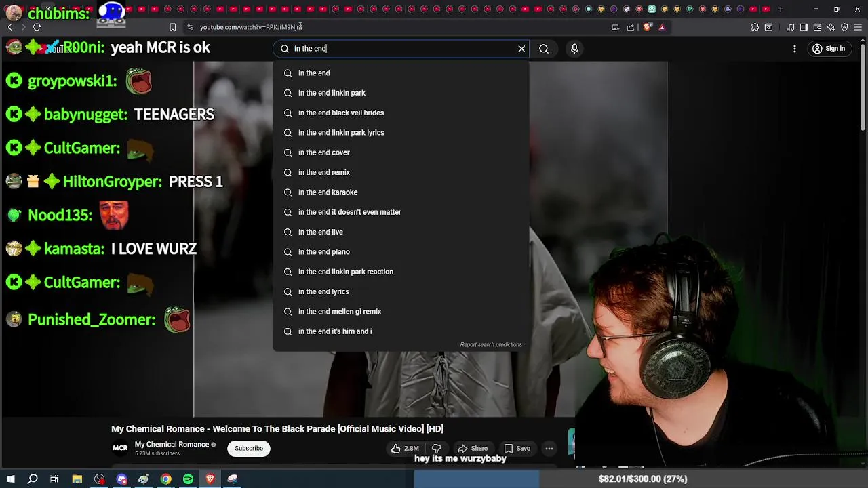The image size is (868, 488).
Task: Open Windows Start menu
Action: click(x=11, y=479)
